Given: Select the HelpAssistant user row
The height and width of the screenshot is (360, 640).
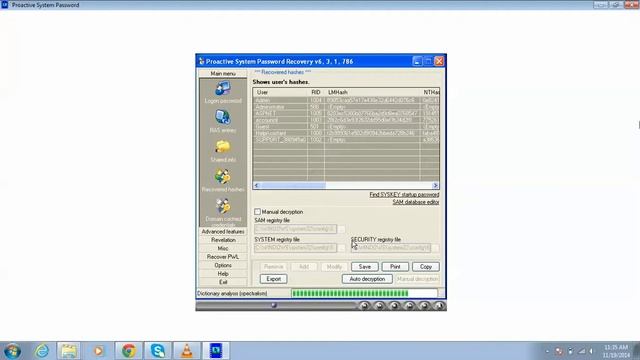Looking at the screenshot, I should pos(346,133).
